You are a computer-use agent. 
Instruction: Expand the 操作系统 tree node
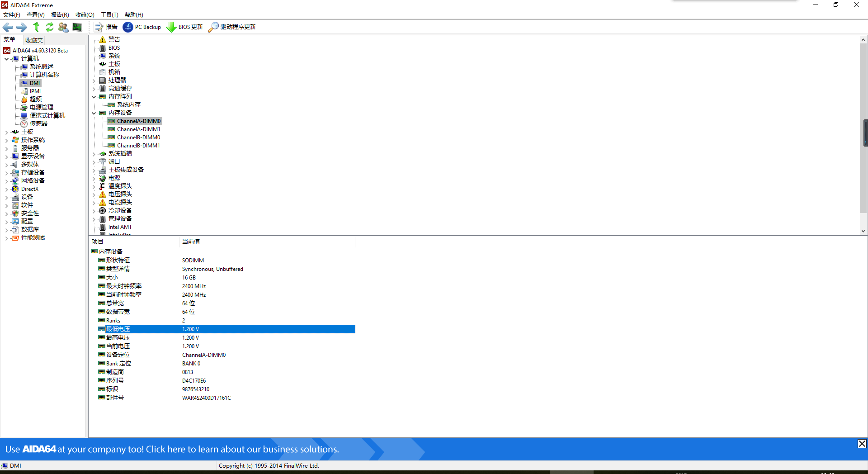[6, 140]
